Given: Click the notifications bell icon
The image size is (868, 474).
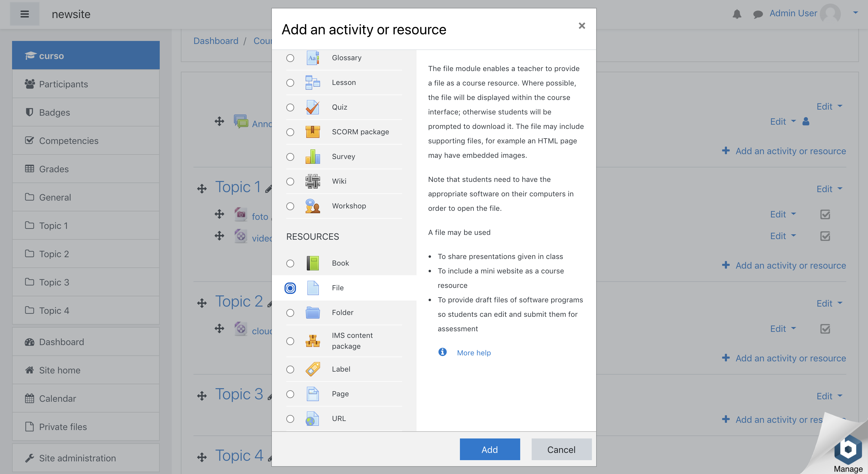Looking at the screenshot, I should [x=737, y=14].
